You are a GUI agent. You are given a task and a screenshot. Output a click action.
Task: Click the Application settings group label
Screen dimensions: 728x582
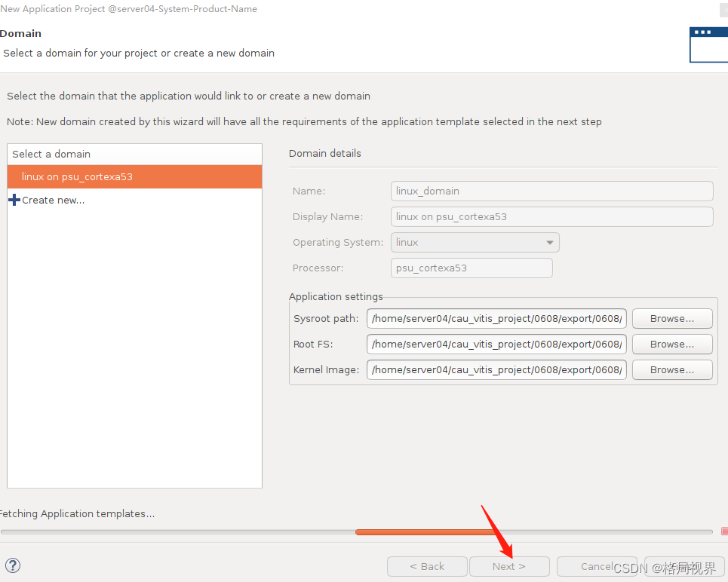[336, 296]
